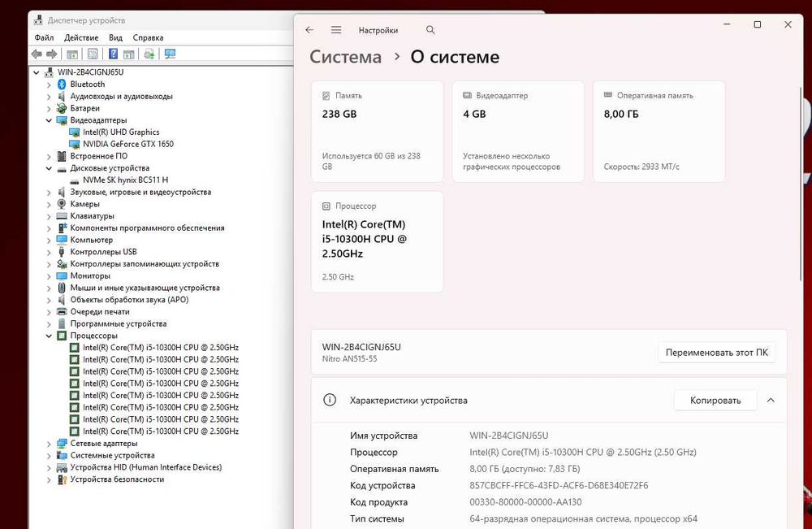The height and width of the screenshot is (529, 812).
Task: Click the update driver toolbar icon
Action: 149,54
